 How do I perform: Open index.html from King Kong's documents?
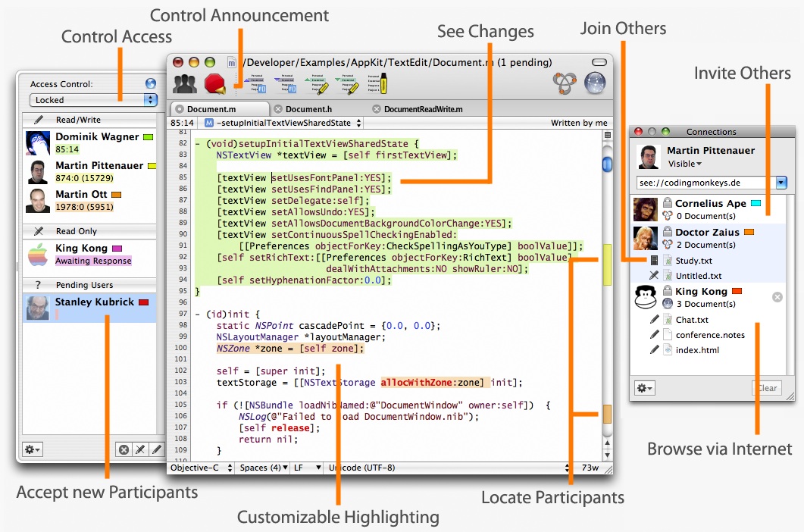pyautogui.click(x=697, y=350)
